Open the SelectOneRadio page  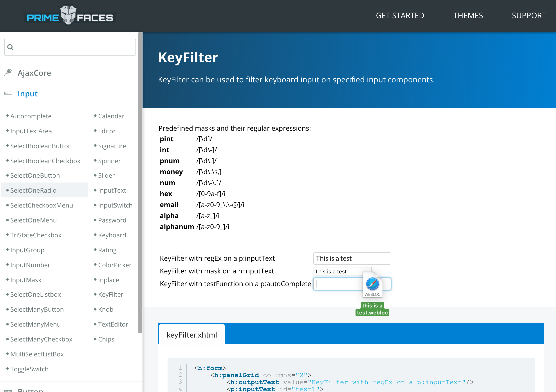point(33,190)
